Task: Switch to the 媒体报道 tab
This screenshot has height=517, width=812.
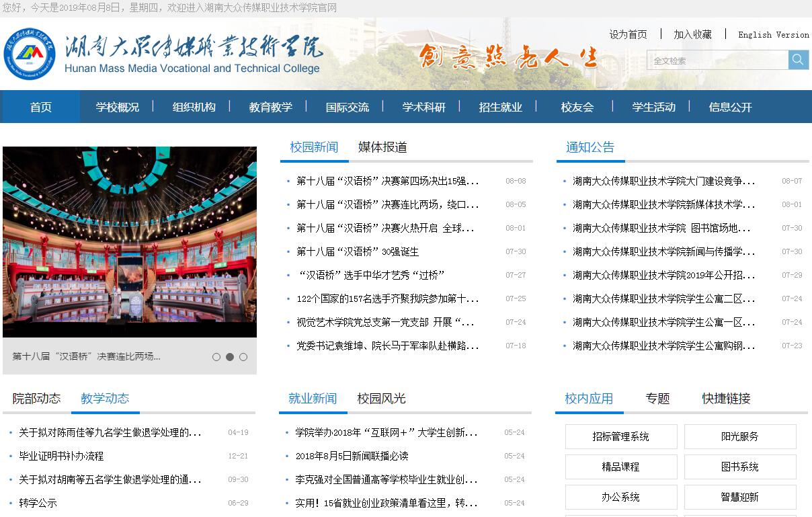Action: [382, 147]
